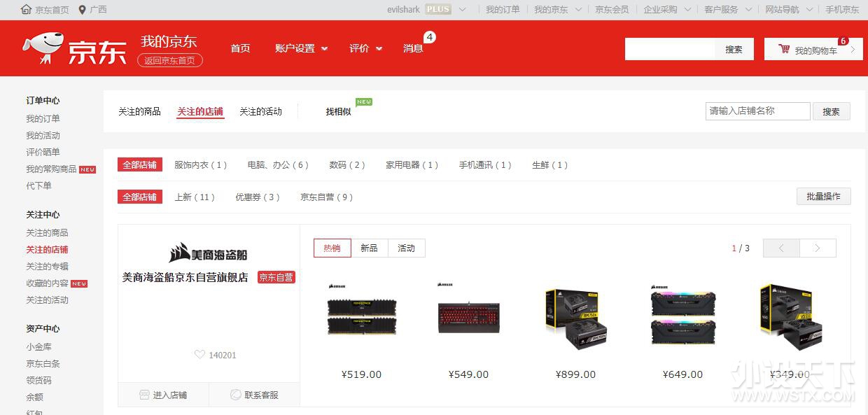Filter stores by 电脑、办公 (6)
The height and width of the screenshot is (415, 868).
278,165
